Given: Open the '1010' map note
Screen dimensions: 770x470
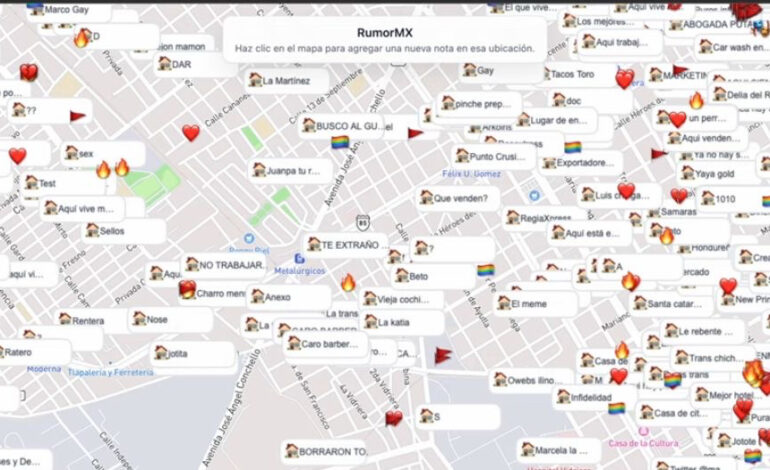Looking at the screenshot, I should (734, 199).
